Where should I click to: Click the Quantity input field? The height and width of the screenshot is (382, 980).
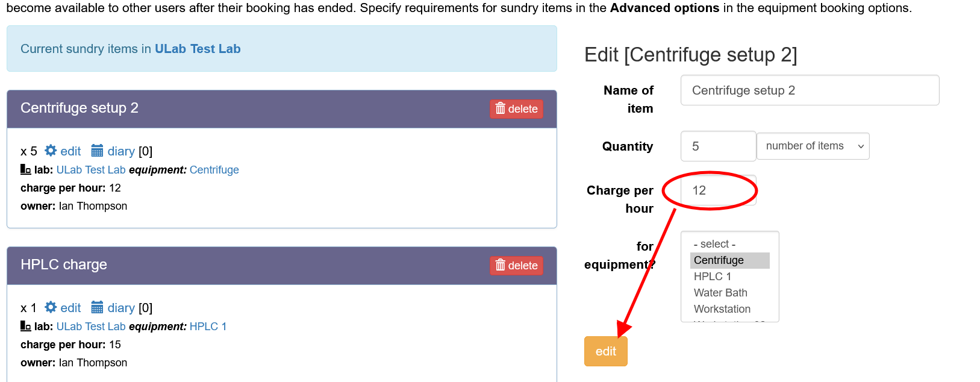coord(718,146)
